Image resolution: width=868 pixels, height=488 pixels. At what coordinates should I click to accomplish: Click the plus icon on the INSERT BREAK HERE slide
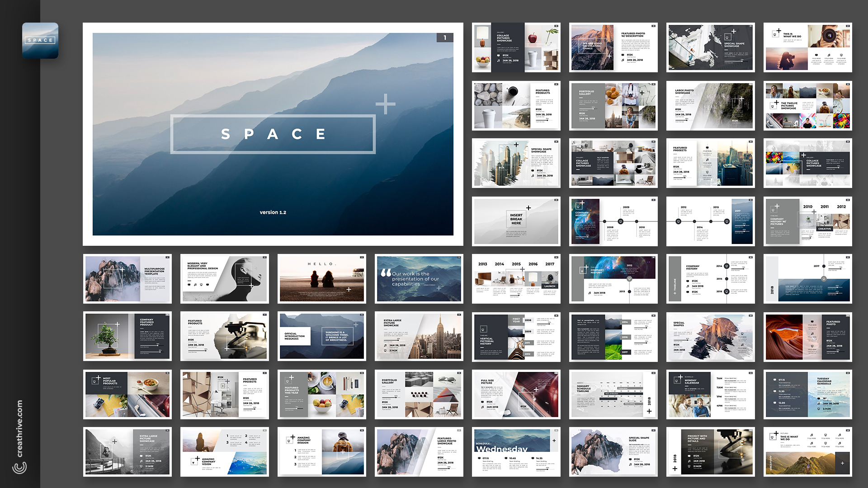529,208
